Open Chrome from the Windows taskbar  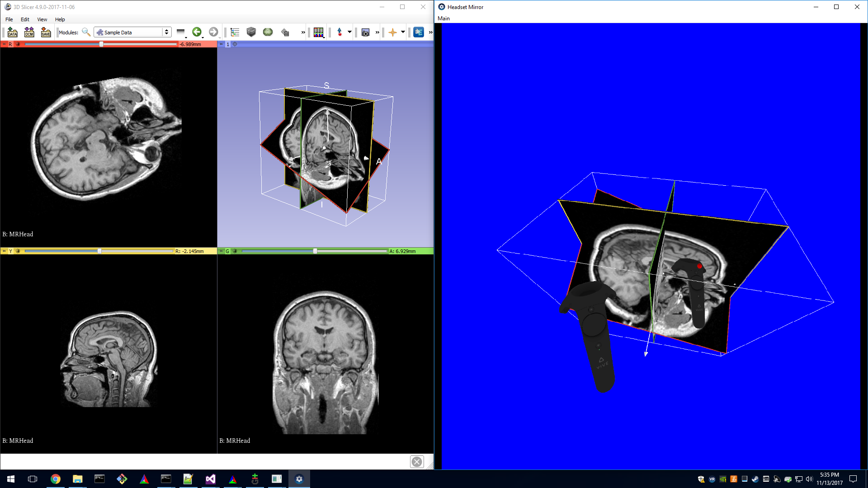[x=56, y=479]
